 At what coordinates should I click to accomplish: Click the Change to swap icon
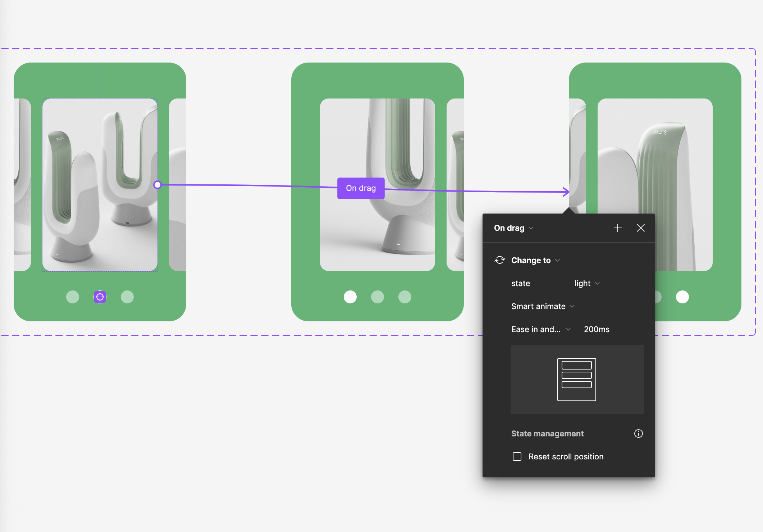point(500,260)
